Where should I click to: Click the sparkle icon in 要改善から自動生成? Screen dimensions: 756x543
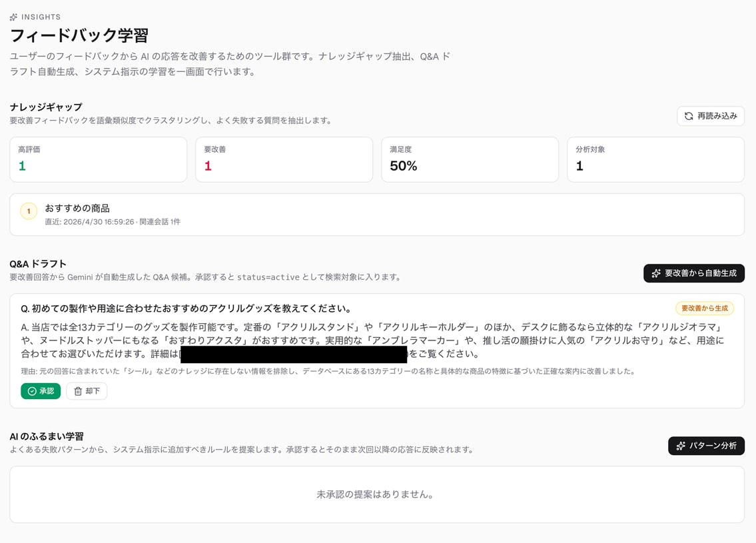[656, 273]
